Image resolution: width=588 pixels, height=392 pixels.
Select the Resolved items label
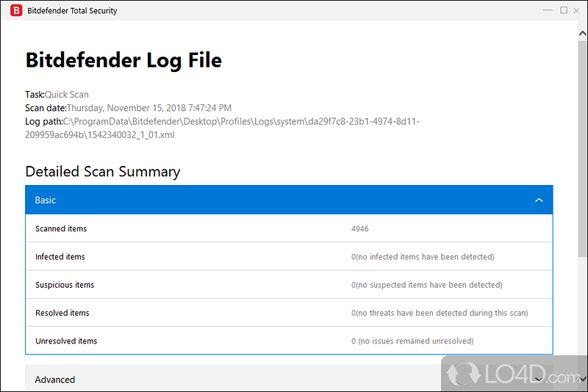(62, 313)
